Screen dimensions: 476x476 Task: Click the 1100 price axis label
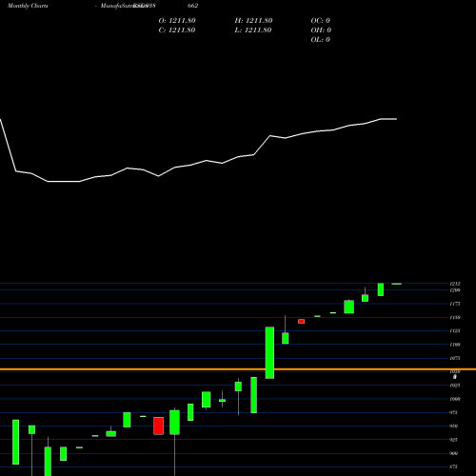click(x=455, y=345)
